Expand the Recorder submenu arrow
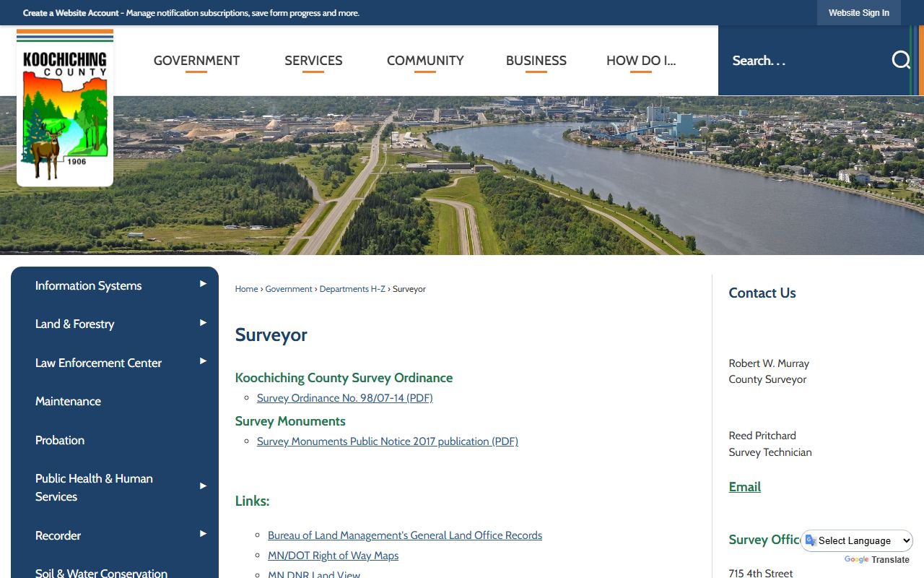Screen dimensions: 924x578 tap(203, 534)
